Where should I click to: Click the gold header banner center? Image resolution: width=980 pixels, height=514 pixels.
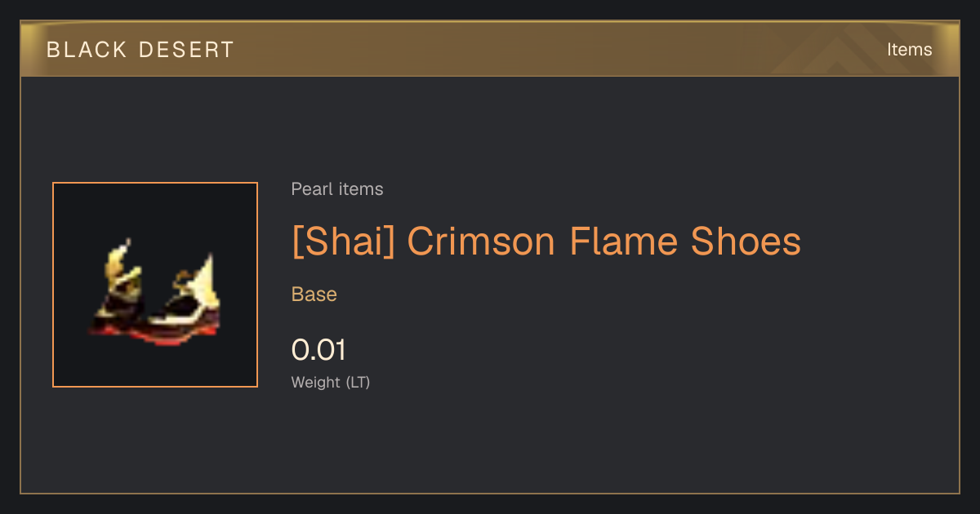[x=490, y=50]
